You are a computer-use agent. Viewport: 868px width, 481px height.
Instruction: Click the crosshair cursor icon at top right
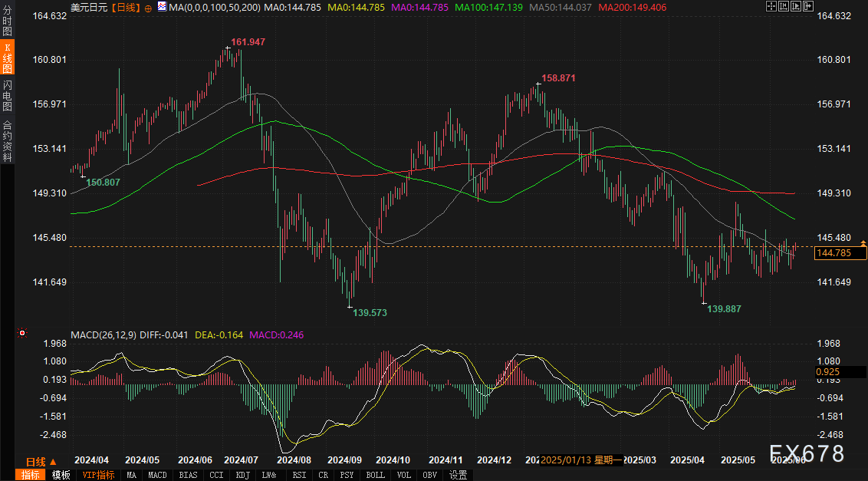(771, 7)
